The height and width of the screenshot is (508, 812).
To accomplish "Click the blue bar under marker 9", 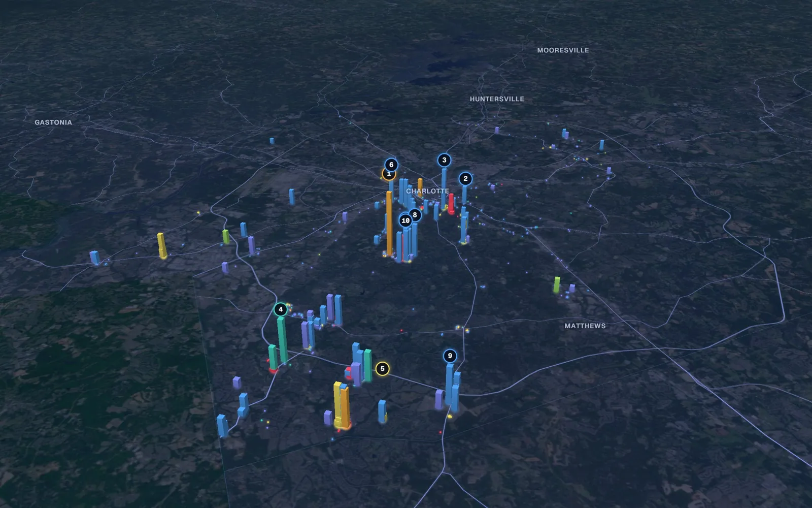I will click(x=449, y=384).
